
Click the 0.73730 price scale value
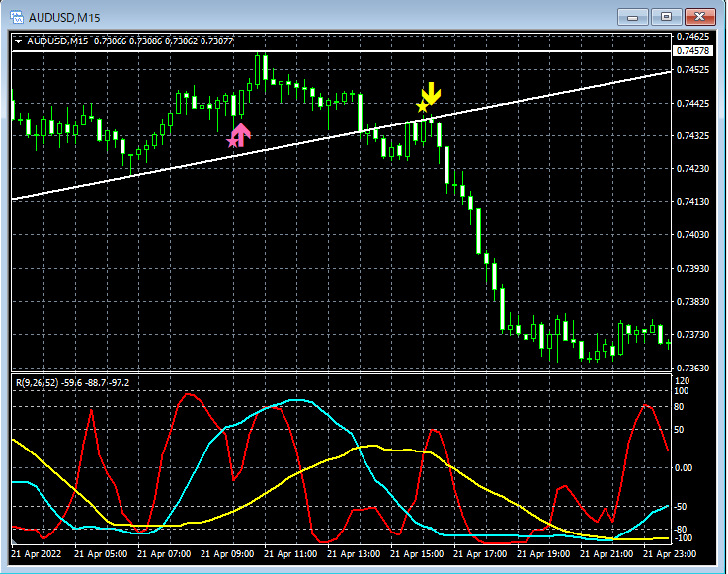point(692,334)
